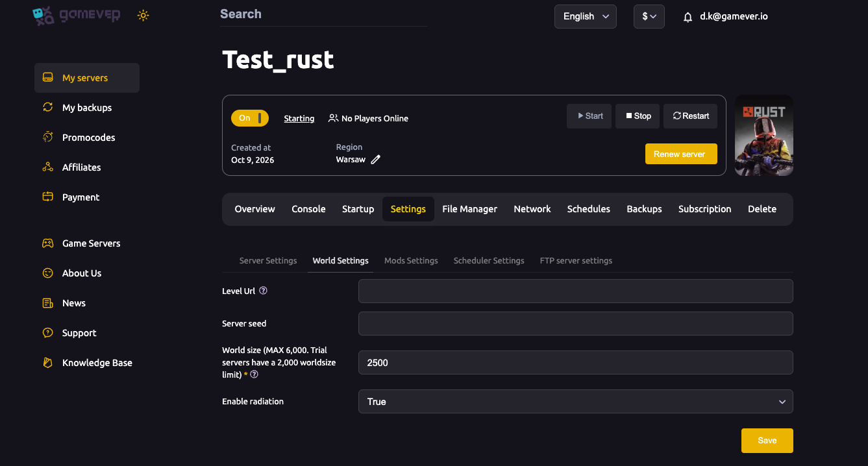The image size is (868, 466).
Task: Stop the server
Action: pyautogui.click(x=638, y=116)
